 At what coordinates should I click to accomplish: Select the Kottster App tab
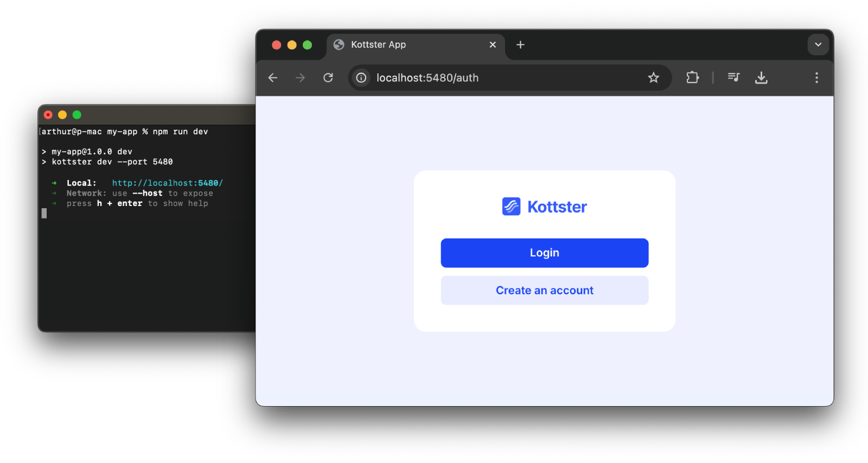click(416, 44)
